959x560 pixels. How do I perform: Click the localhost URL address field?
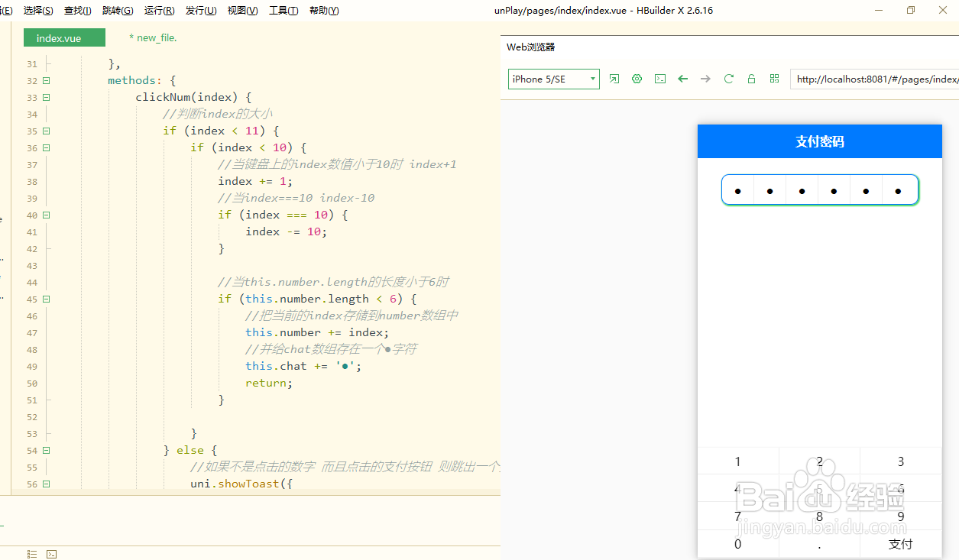[874, 79]
